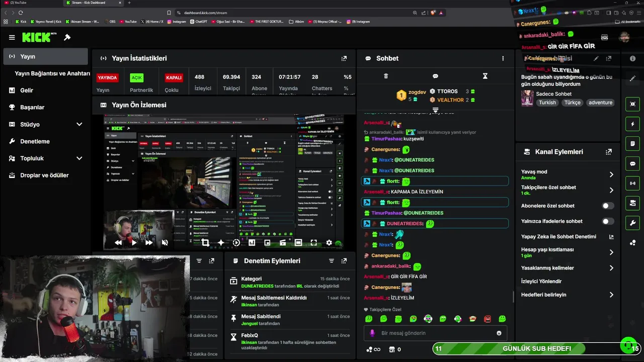Open Sohbet panel three-dot options menu
The width and height of the screenshot is (644, 362).
coord(503,58)
